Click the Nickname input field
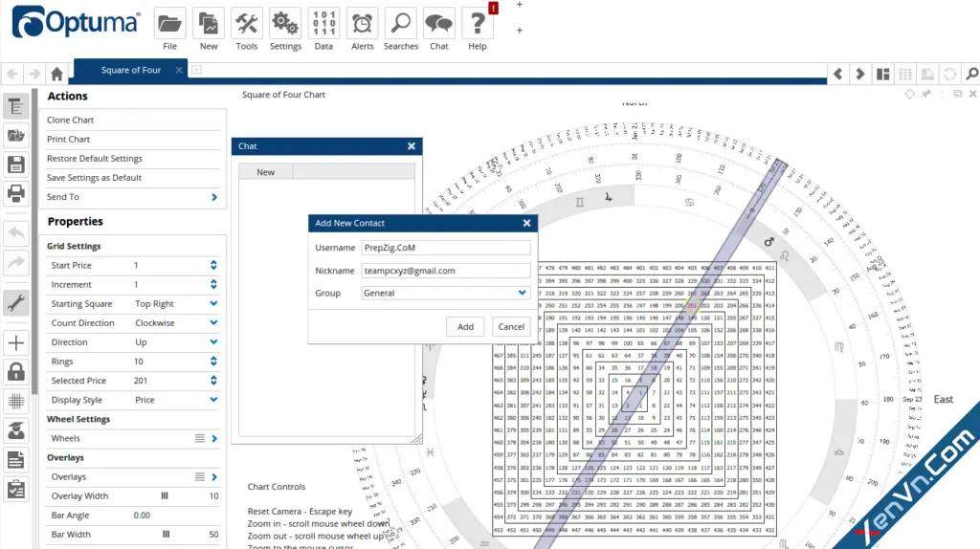 click(446, 271)
